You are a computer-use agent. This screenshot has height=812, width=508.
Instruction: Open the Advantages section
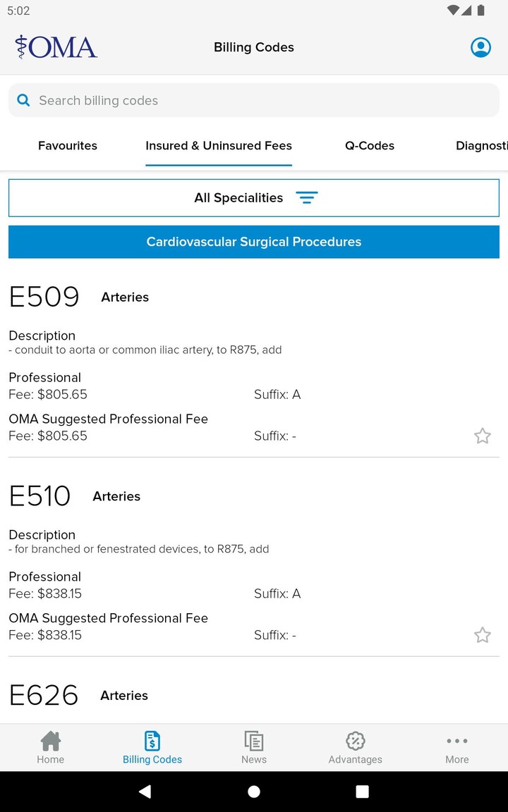tap(356, 747)
